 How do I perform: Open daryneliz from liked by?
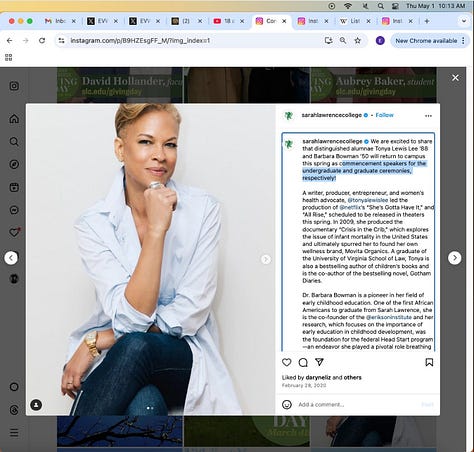[318, 377]
